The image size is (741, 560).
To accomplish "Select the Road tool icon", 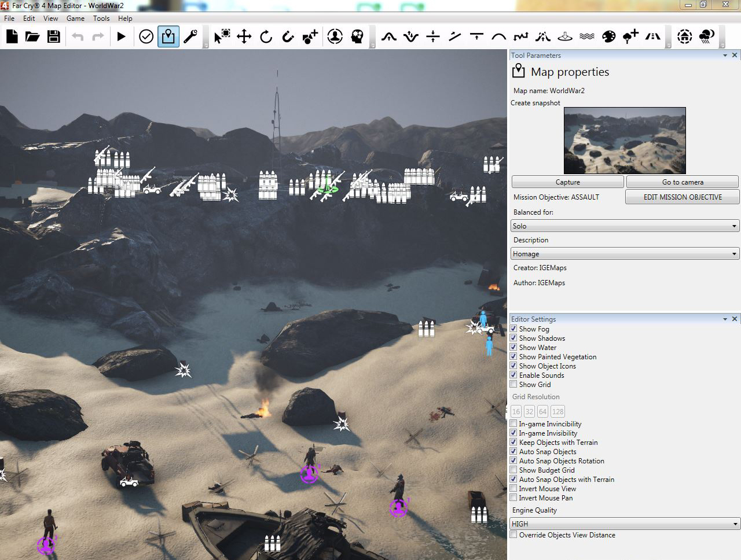I will (x=653, y=36).
